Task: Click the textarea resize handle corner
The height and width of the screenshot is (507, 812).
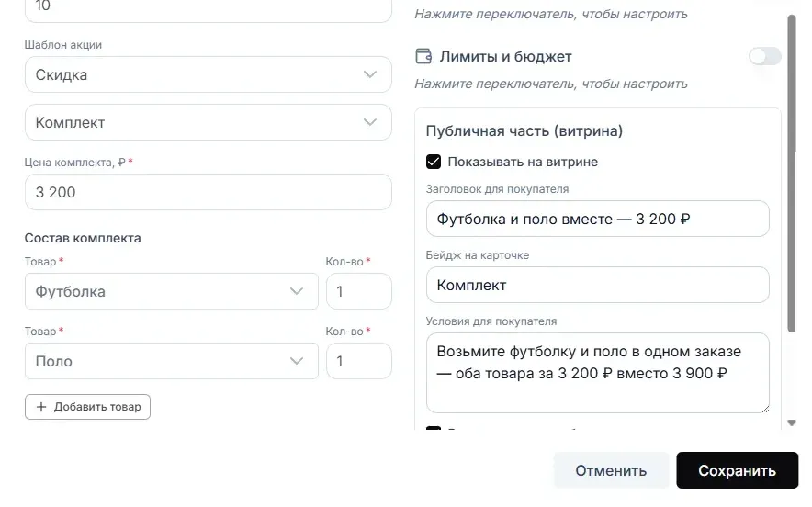Action: [765, 409]
